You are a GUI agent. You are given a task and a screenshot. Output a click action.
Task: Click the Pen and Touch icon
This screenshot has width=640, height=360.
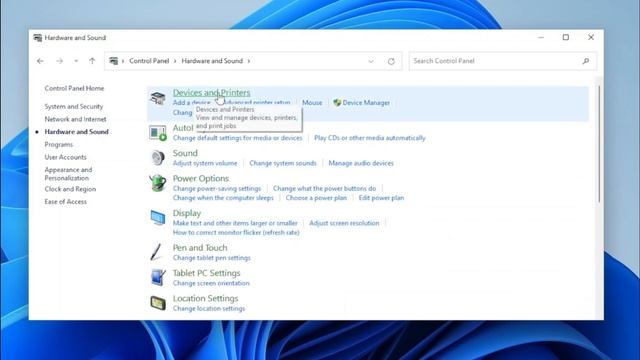tap(156, 252)
